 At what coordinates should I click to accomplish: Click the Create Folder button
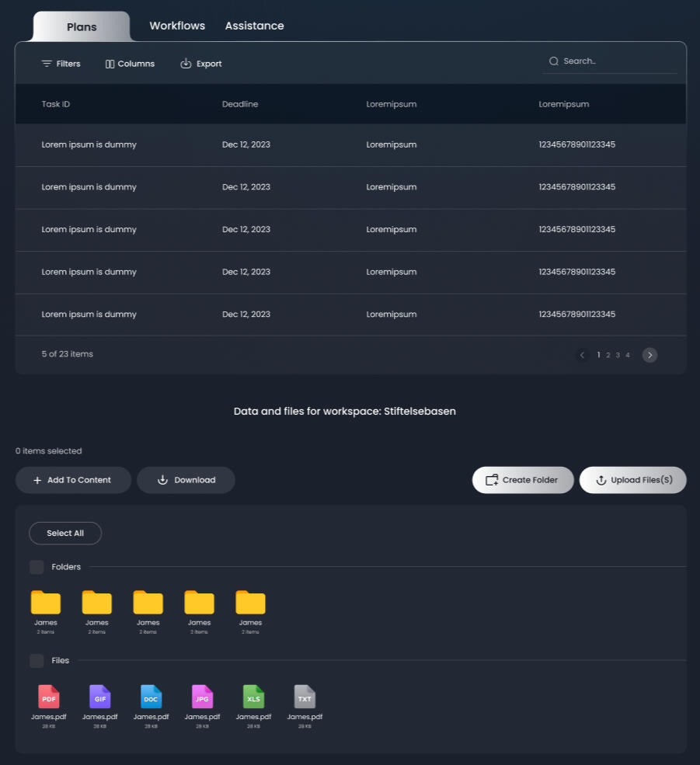coord(522,480)
